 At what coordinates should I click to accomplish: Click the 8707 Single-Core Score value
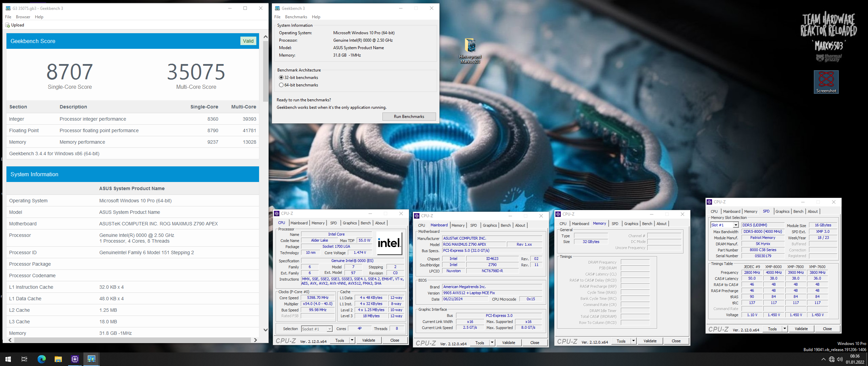pyautogui.click(x=70, y=72)
